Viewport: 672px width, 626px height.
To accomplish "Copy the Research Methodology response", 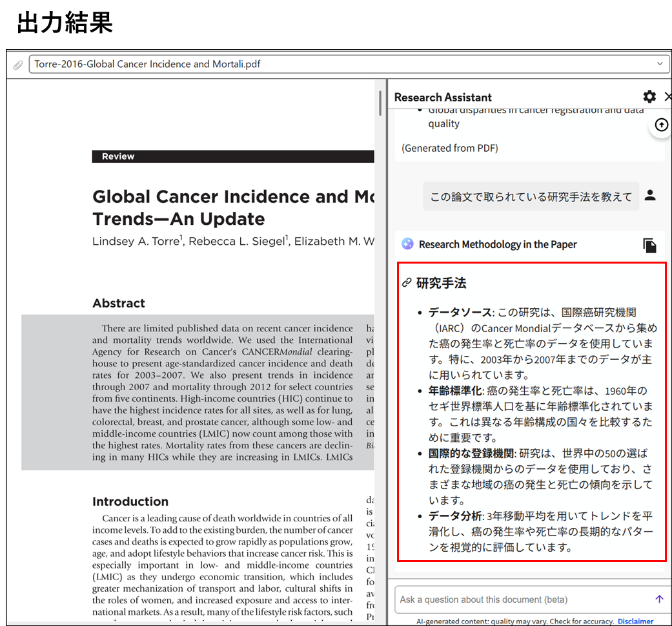I will point(649,245).
